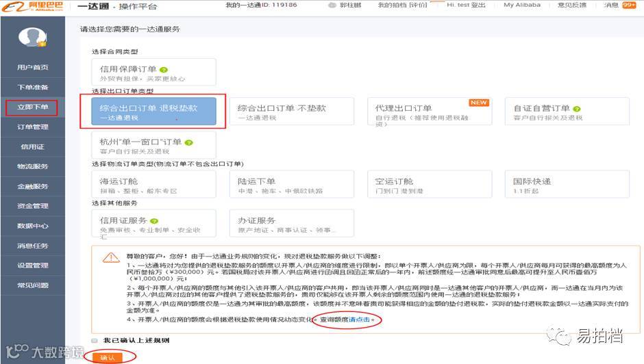Open 订单管理 in sidebar

[33, 127]
